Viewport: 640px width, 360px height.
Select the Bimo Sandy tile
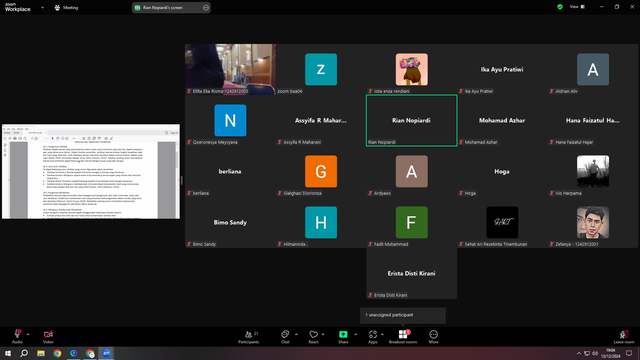[230, 222]
